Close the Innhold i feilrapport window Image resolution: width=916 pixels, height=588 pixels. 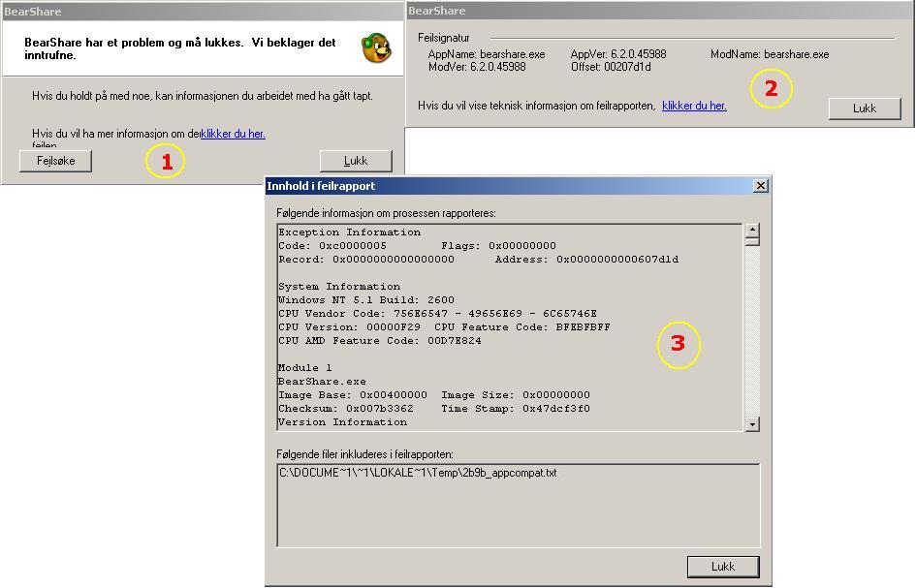tap(760, 186)
